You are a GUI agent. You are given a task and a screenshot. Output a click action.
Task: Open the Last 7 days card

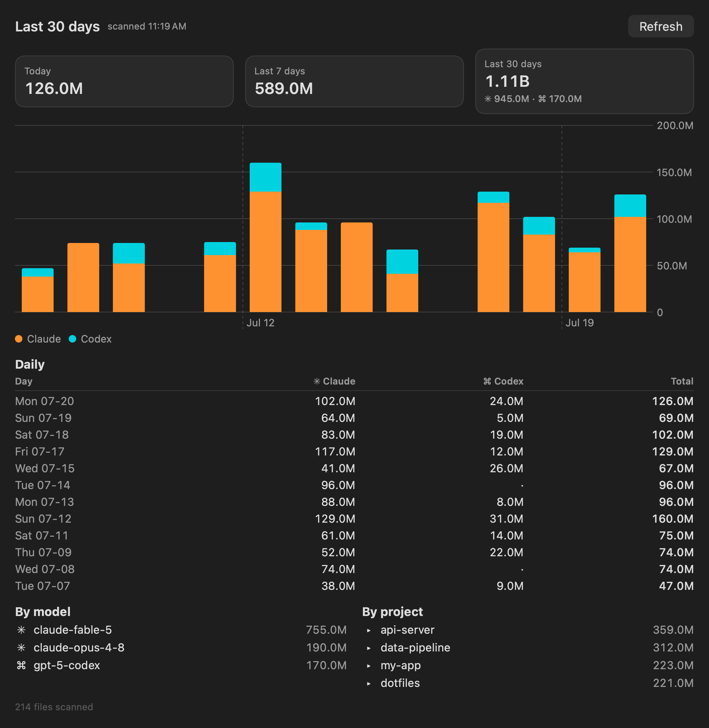pyautogui.click(x=354, y=81)
